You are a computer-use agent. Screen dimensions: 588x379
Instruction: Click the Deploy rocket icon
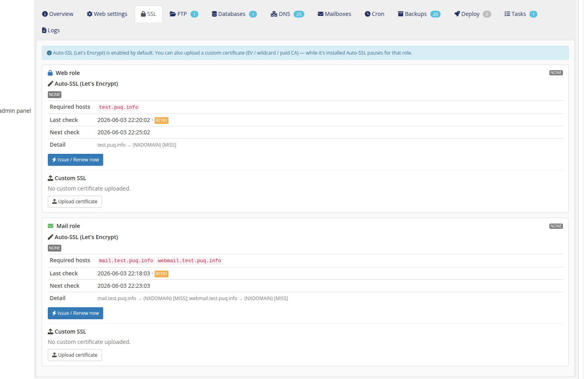coord(457,14)
